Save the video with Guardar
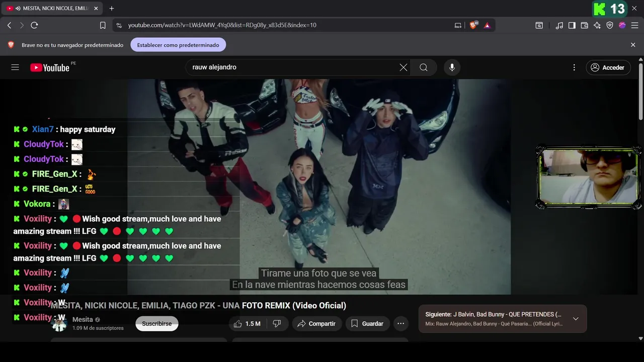Viewport: 644px width, 362px height. (x=367, y=324)
